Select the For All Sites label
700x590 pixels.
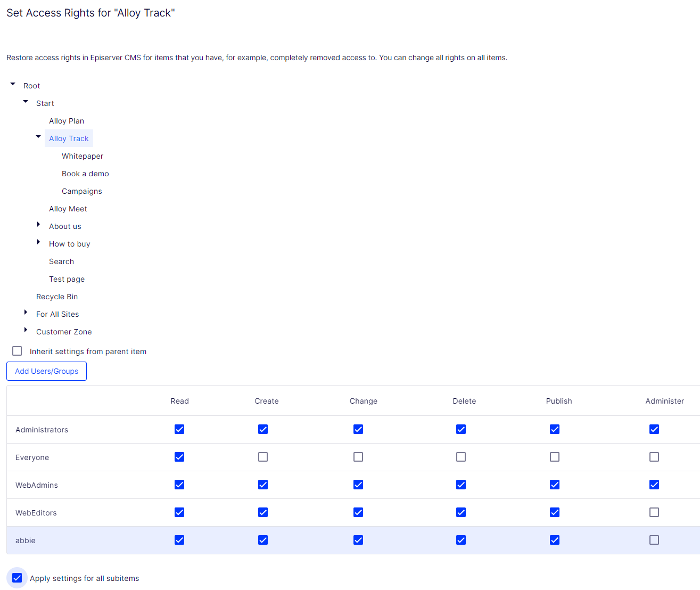click(57, 314)
